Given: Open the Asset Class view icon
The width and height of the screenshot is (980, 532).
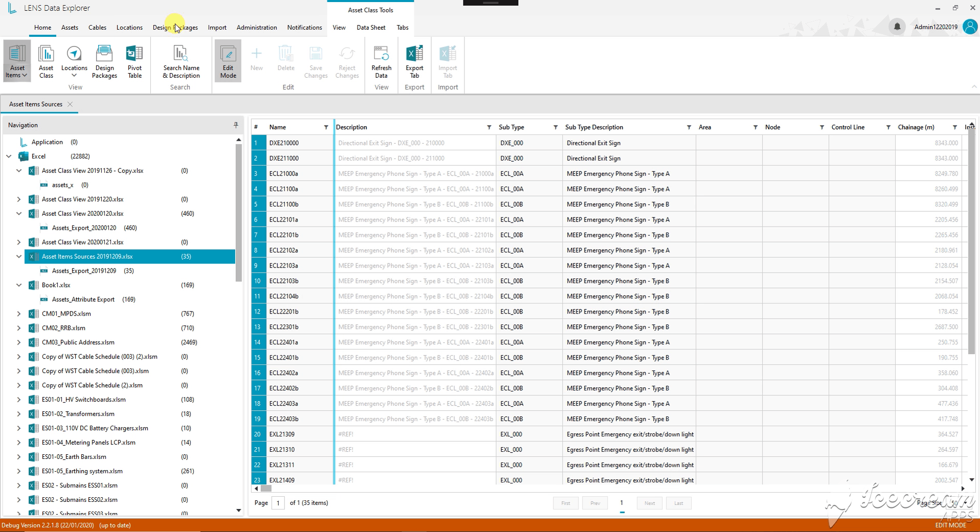Looking at the screenshot, I should [x=46, y=61].
